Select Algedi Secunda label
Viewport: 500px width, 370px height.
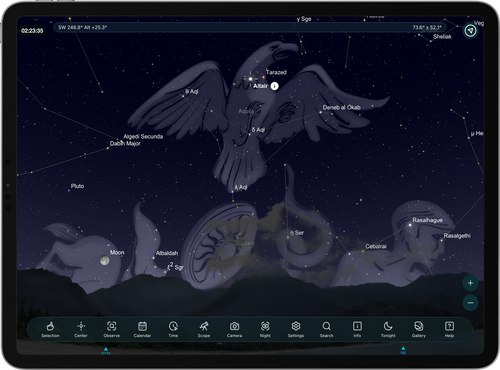click(143, 136)
